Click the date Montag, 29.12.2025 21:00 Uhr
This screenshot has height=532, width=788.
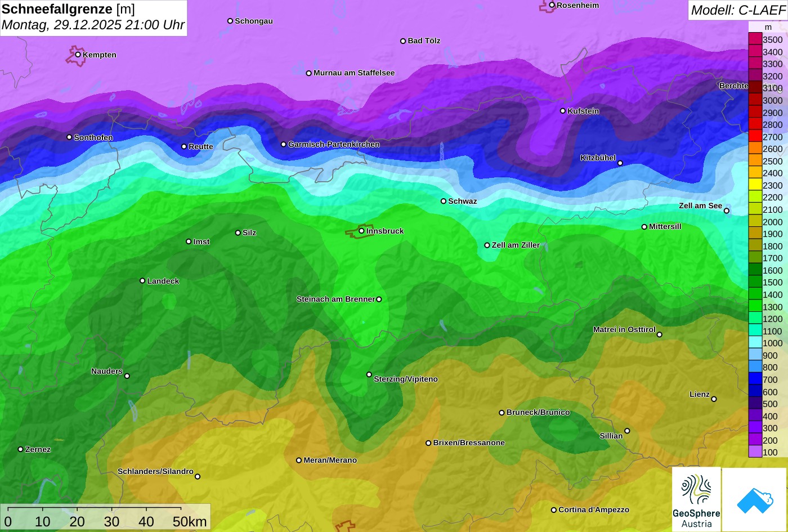pyautogui.click(x=93, y=25)
